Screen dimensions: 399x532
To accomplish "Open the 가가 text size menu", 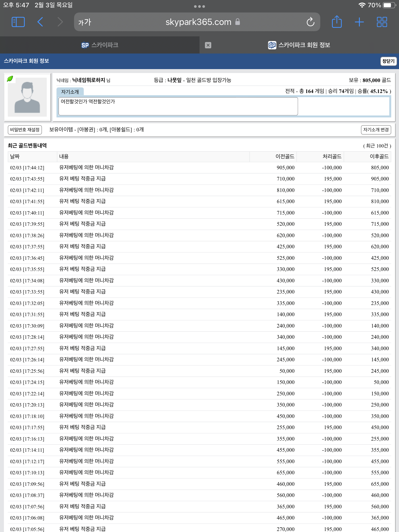I will pos(85,22).
